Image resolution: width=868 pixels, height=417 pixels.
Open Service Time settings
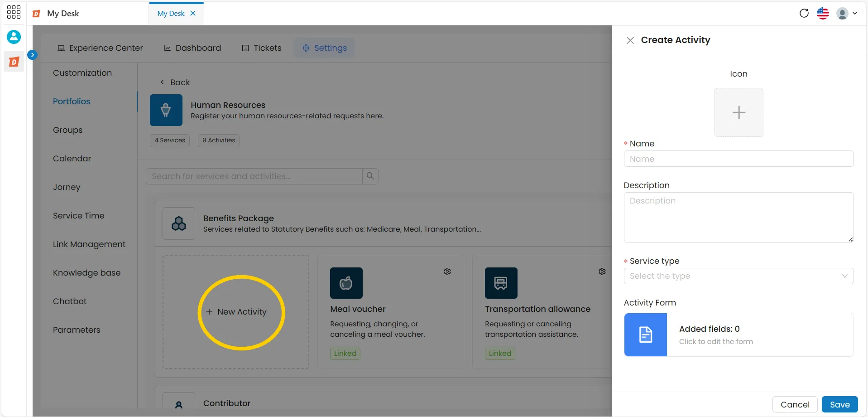click(x=79, y=216)
